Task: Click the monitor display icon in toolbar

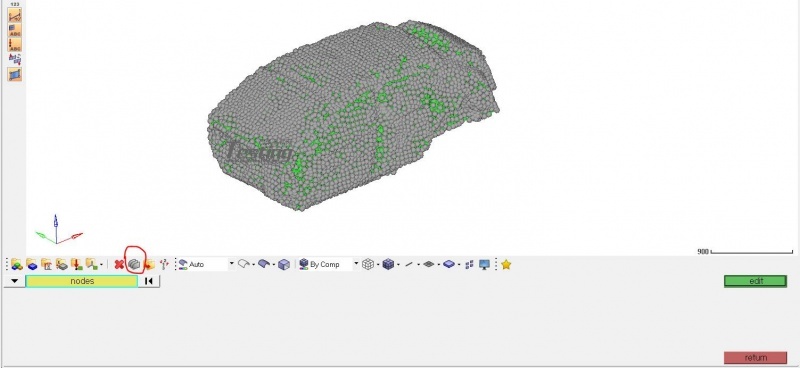Action: [x=484, y=264]
